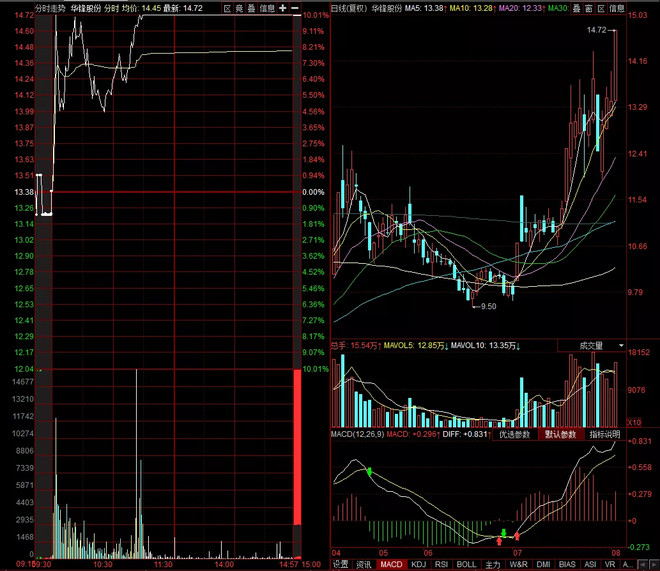
Task: Click the tall red closing volume bar
Action: point(297,447)
